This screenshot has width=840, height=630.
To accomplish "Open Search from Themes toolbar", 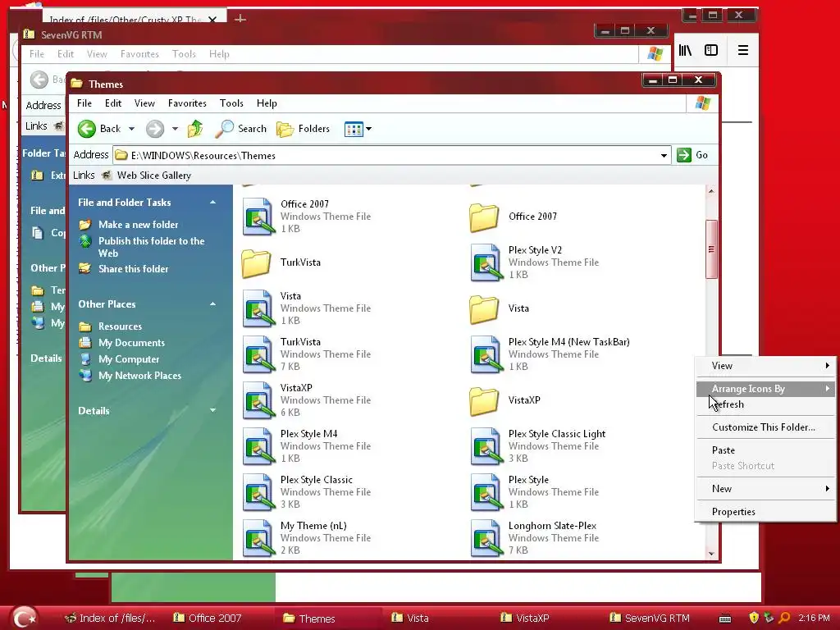I will click(241, 129).
